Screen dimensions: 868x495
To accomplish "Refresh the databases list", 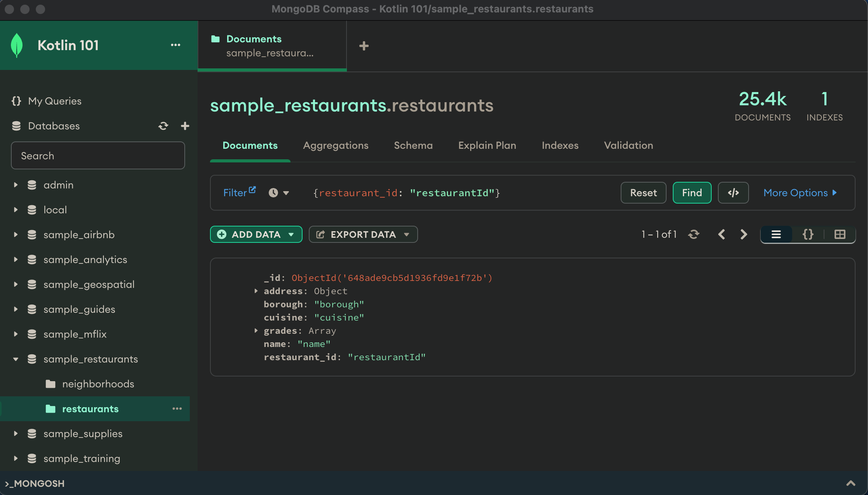I will pyautogui.click(x=163, y=126).
